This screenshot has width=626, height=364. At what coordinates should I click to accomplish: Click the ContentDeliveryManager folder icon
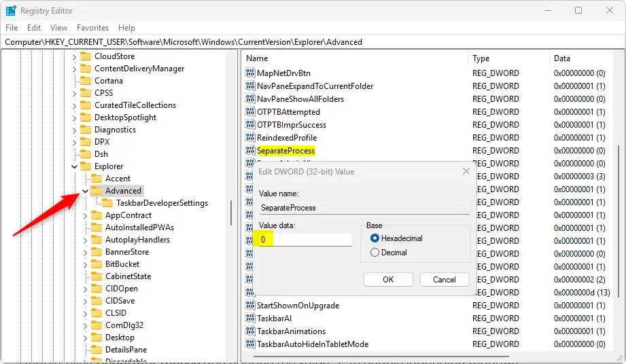point(86,69)
